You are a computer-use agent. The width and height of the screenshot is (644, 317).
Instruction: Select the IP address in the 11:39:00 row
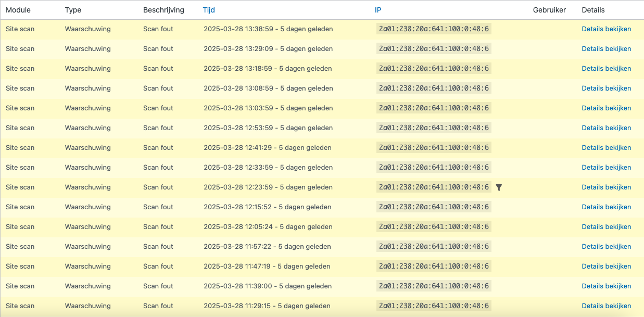434,286
